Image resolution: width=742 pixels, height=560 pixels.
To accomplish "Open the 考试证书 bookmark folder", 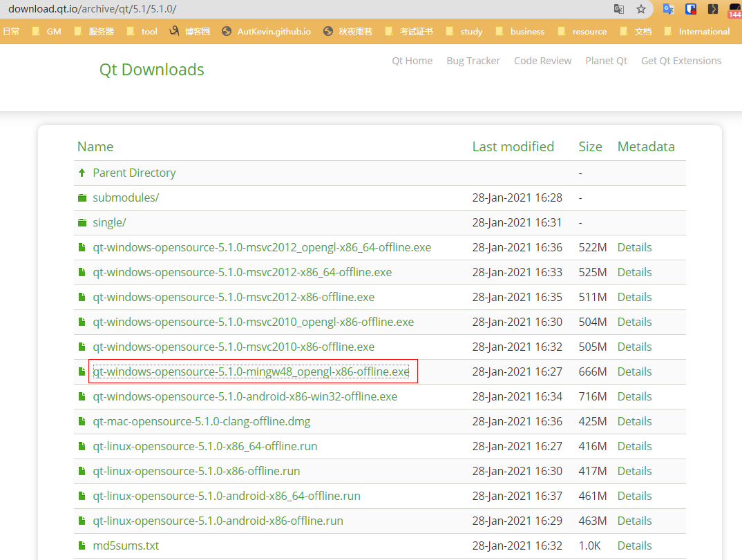I will 409,31.
